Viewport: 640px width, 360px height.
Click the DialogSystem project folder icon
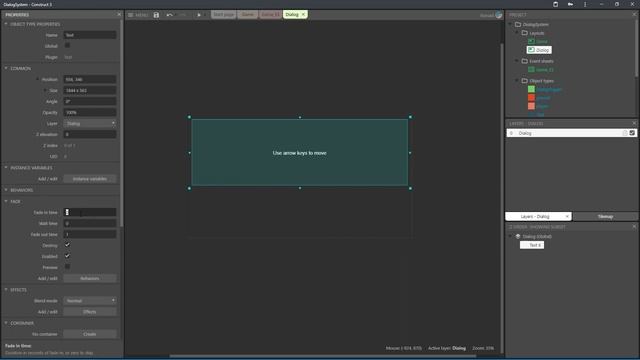click(x=518, y=24)
